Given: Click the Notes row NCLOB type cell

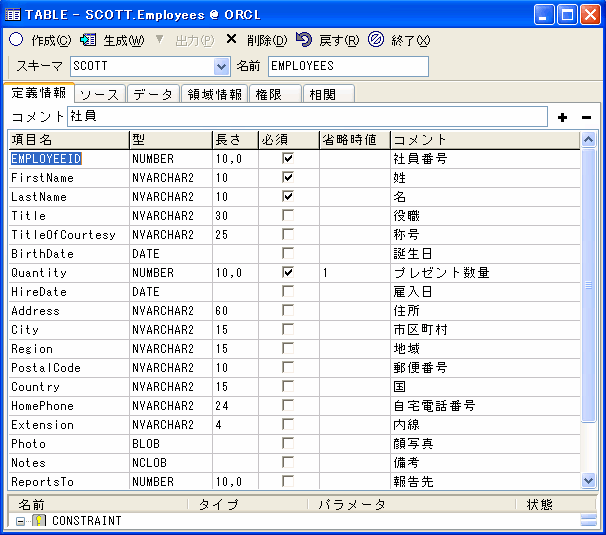Looking at the screenshot, I should [x=171, y=463].
